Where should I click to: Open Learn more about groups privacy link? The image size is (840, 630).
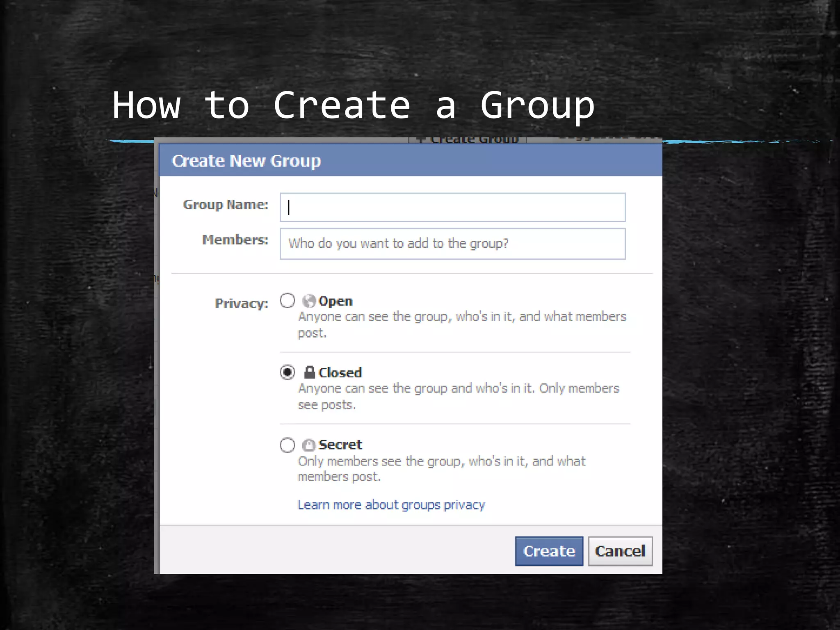coord(391,505)
